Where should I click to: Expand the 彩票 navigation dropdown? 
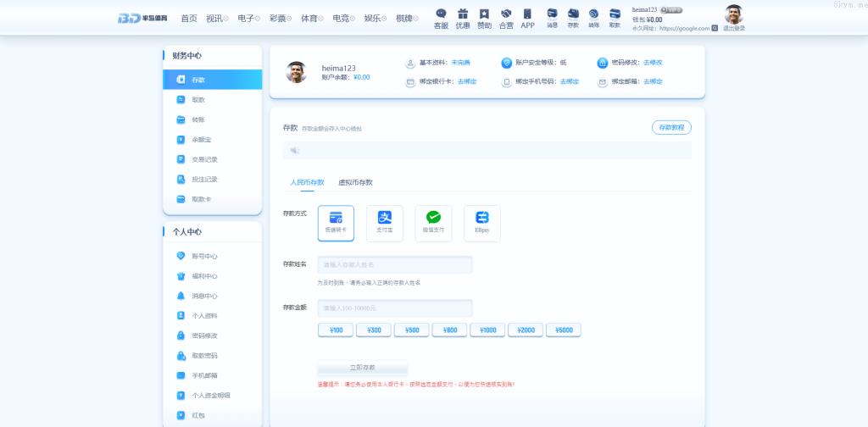pos(280,18)
